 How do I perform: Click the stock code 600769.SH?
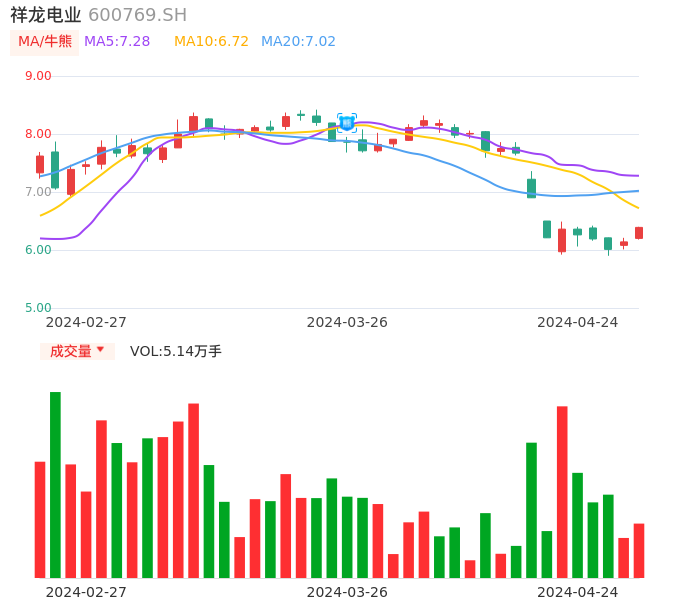(x=137, y=15)
